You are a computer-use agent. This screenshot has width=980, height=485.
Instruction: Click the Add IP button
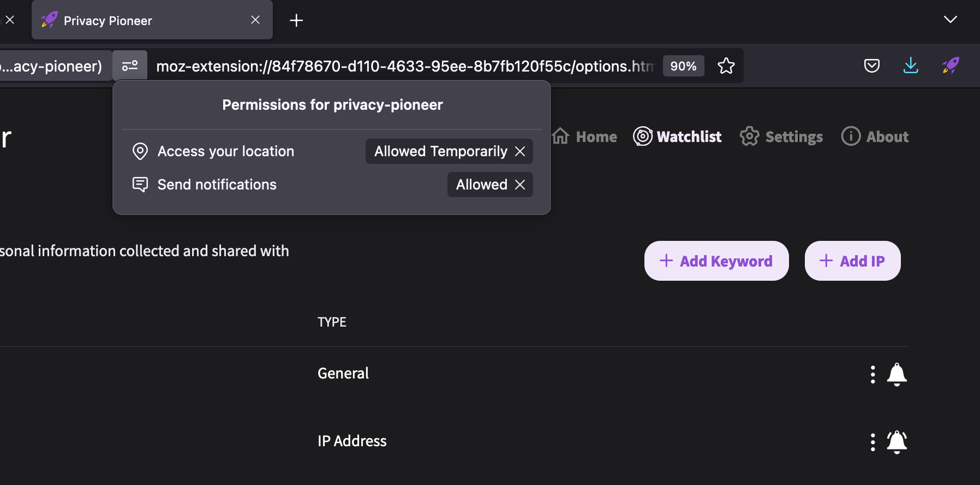(x=852, y=261)
